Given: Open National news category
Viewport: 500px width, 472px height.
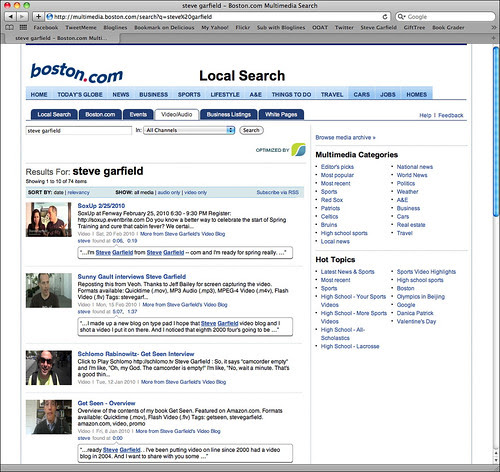Looking at the screenshot, I should [415, 167].
